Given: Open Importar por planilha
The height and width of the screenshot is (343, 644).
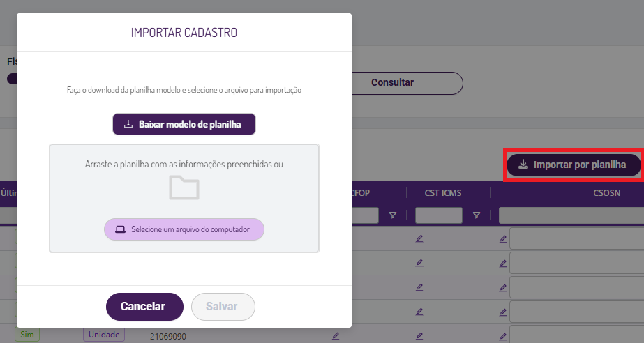Looking at the screenshot, I should (574, 165).
